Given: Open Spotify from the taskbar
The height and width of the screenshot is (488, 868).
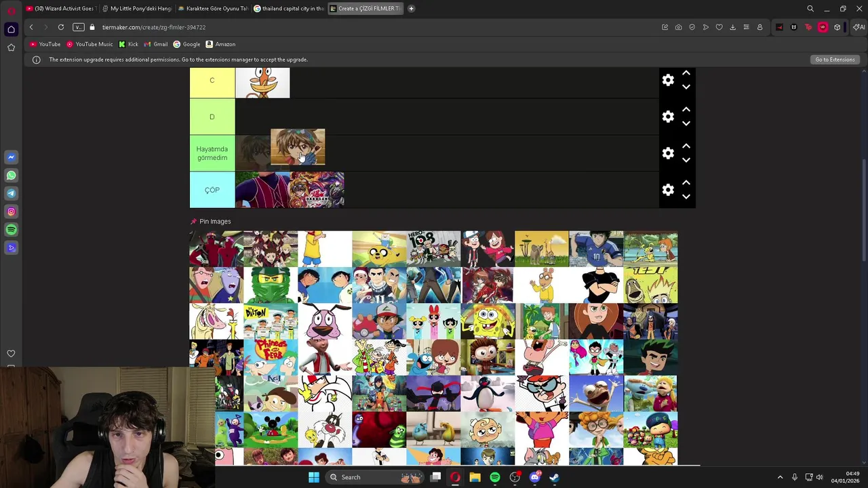Looking at the screenshot, I should point(495,477).
